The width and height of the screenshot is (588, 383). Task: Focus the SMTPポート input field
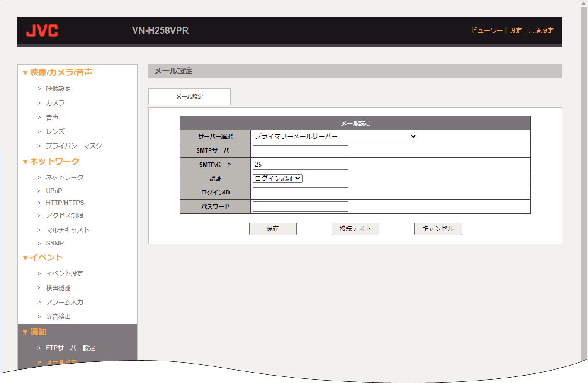point(301,165)
